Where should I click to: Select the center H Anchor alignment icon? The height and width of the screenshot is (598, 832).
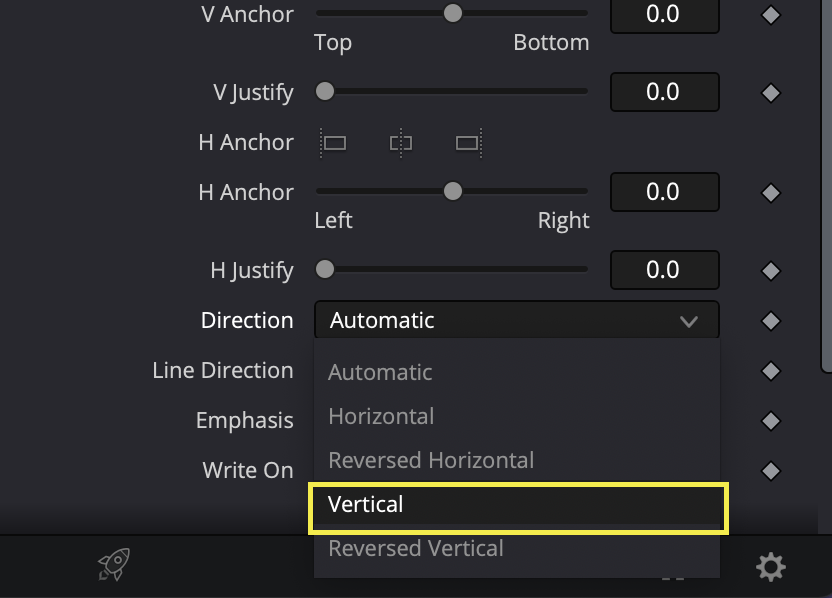401,143
